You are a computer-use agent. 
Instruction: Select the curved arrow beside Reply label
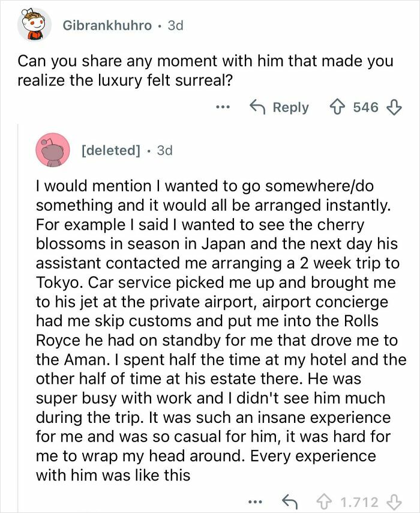[x=259, y=108]
